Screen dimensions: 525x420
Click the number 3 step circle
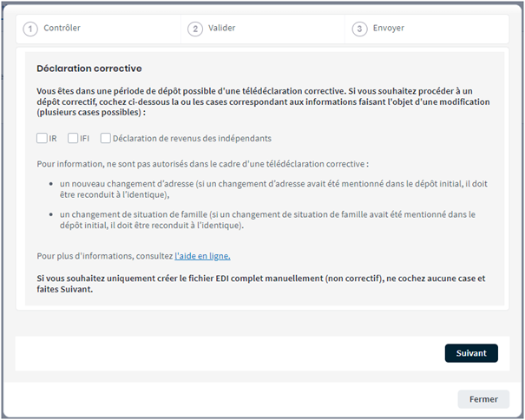point(359,29)
